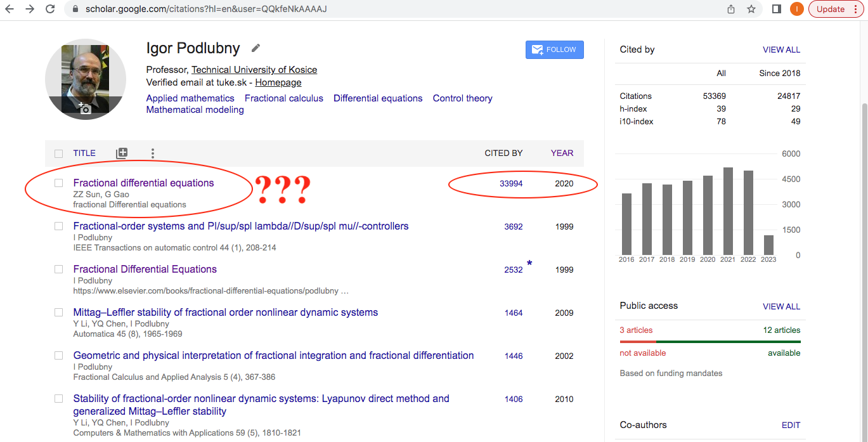Image resolution: width=868 pixels, height=442 pixels.
Task: Click the camera icon on profile photo
Action: coord(84,108)
